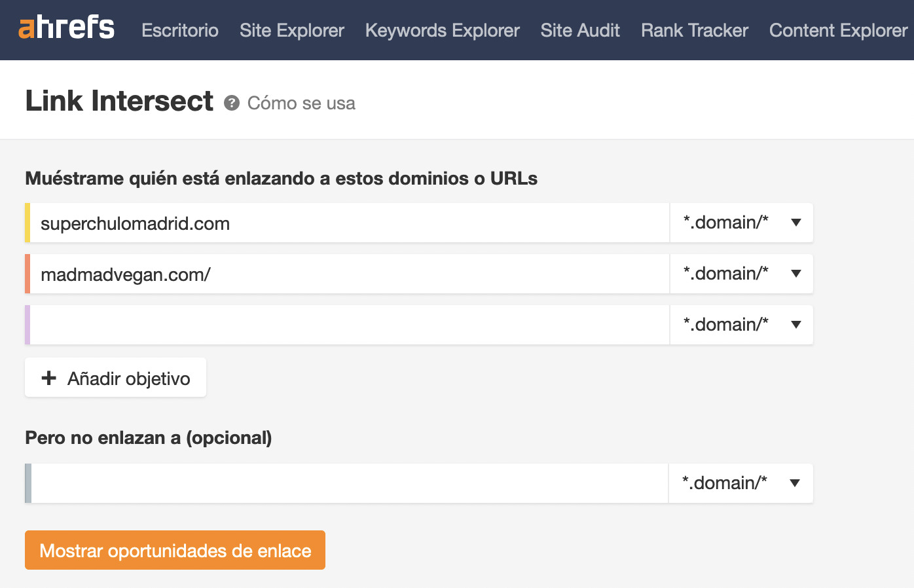Click the question mark help icon
Image resolution: width=914 pixels, height=588 pixels.
point(232,103)
